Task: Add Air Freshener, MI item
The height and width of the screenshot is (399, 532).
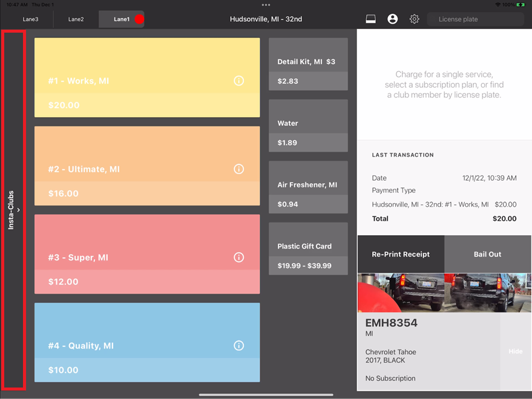Action: (x=308, y=187)
